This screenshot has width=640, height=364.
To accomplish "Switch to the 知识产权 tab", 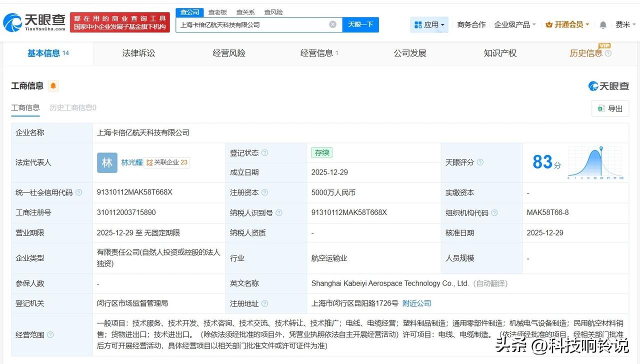I will (500, 53).
